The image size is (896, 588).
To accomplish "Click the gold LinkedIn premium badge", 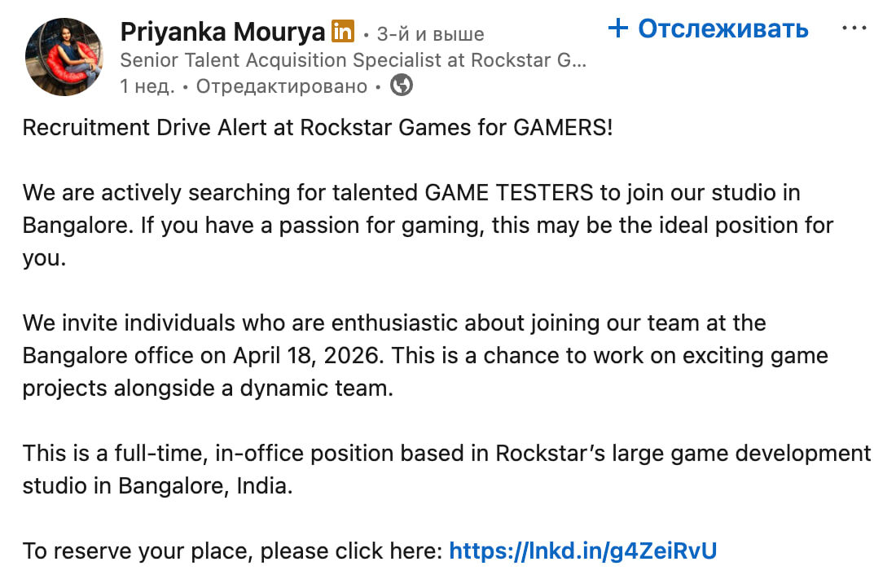I will (x=343, y=32).
